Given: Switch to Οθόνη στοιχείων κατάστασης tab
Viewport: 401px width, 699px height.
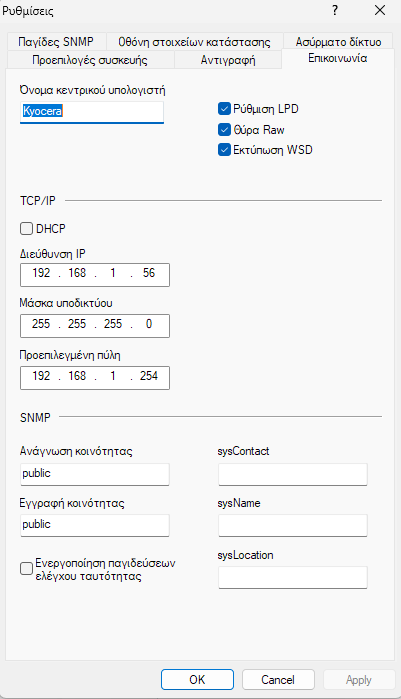Looking at the screenshot, I should [194, 41].
